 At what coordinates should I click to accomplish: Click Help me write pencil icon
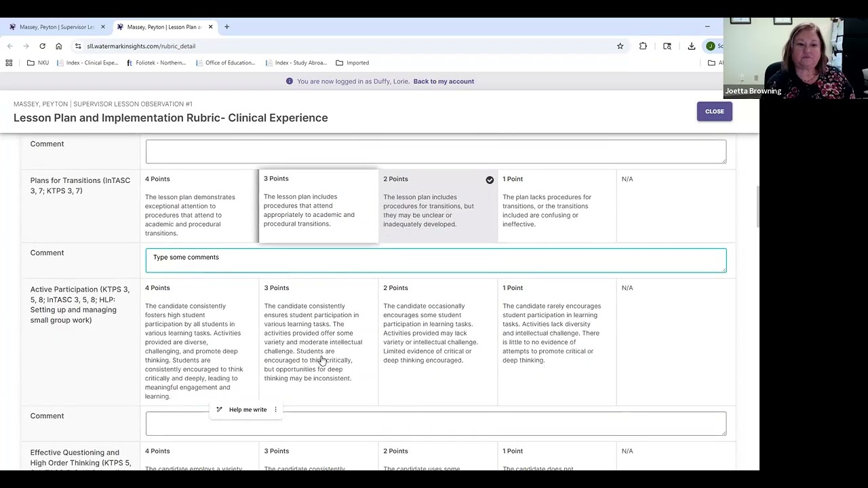(x=219, y=409)
